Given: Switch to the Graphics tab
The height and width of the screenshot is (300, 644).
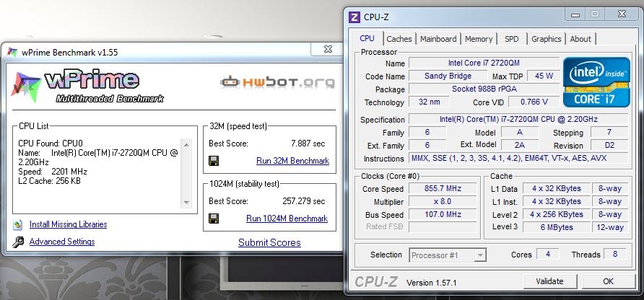Looking at the screenshot, I should pyautogui.click(x=547, y=39).
